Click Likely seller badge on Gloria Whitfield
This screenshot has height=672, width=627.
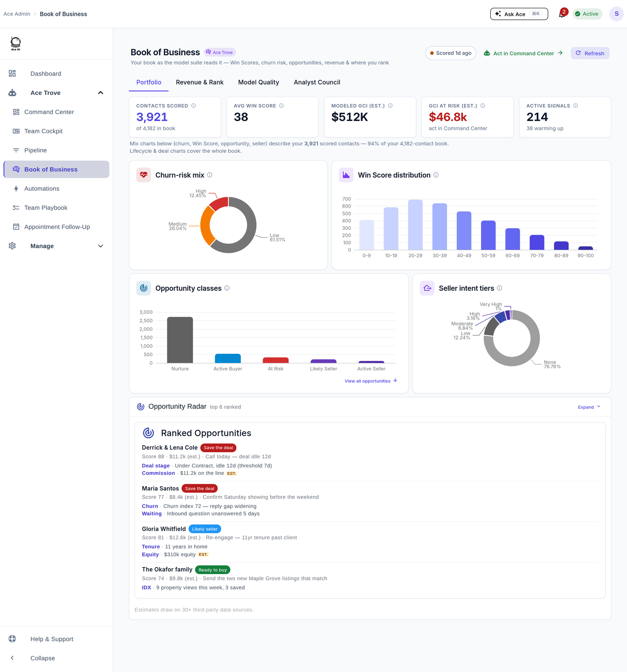tap(205, 529)
